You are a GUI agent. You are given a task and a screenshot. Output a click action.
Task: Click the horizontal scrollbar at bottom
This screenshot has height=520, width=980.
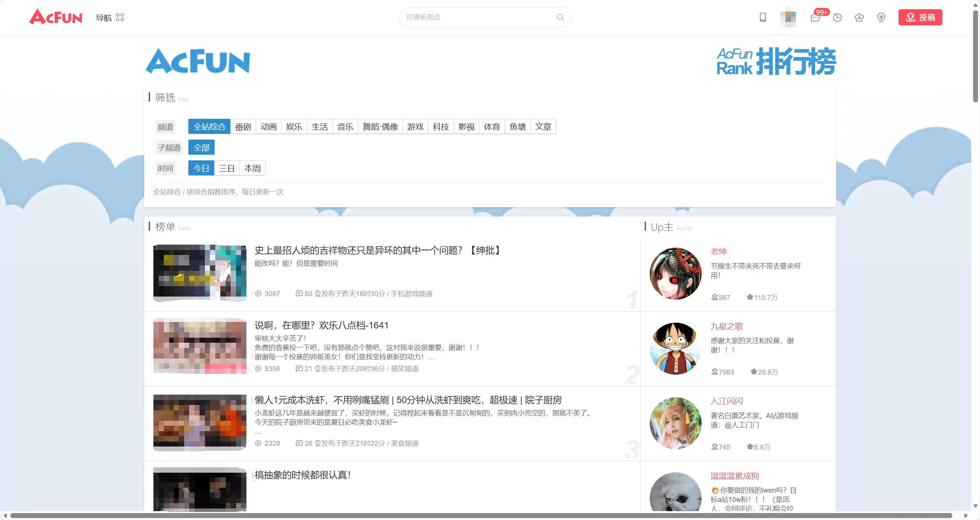click(x=481, y=515)
